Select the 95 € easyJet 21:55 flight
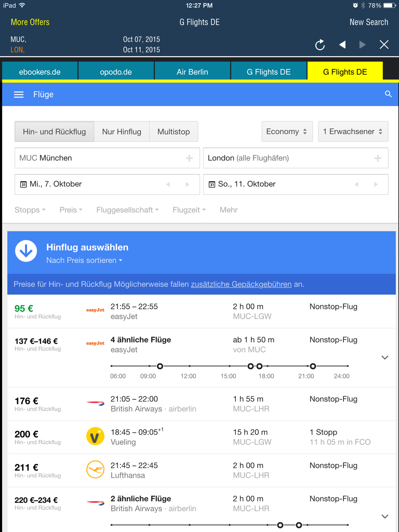399x532 pixels. (201, 312)
